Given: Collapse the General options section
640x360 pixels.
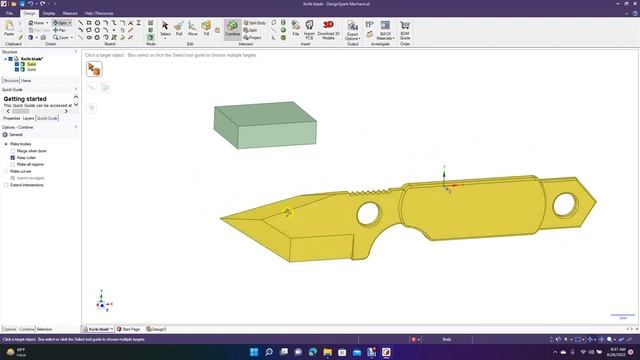Looking at the screenshot, I should pyautogui.click(x=5, y=135).
